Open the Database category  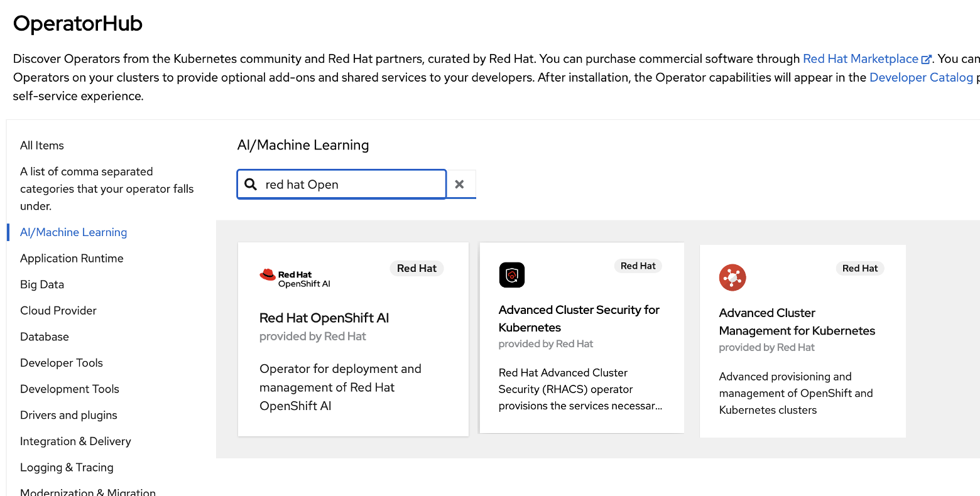[x=44, y=337]
